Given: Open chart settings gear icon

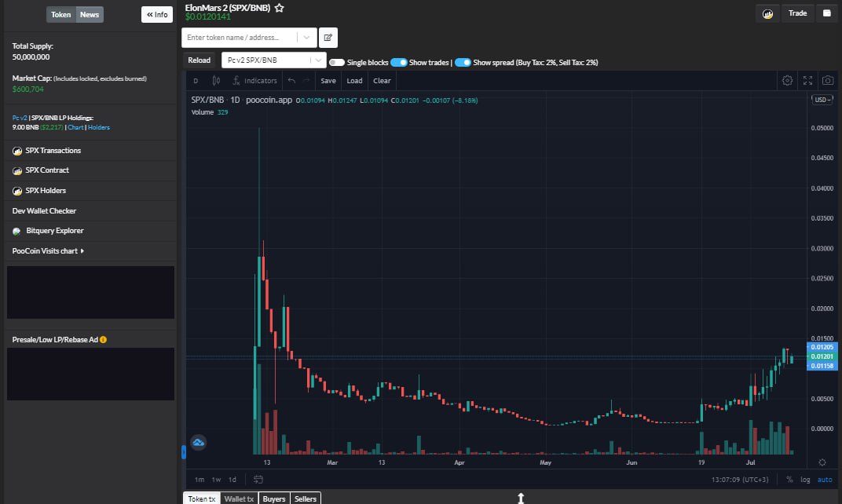Looking at the screenshot, I should 787,80.
